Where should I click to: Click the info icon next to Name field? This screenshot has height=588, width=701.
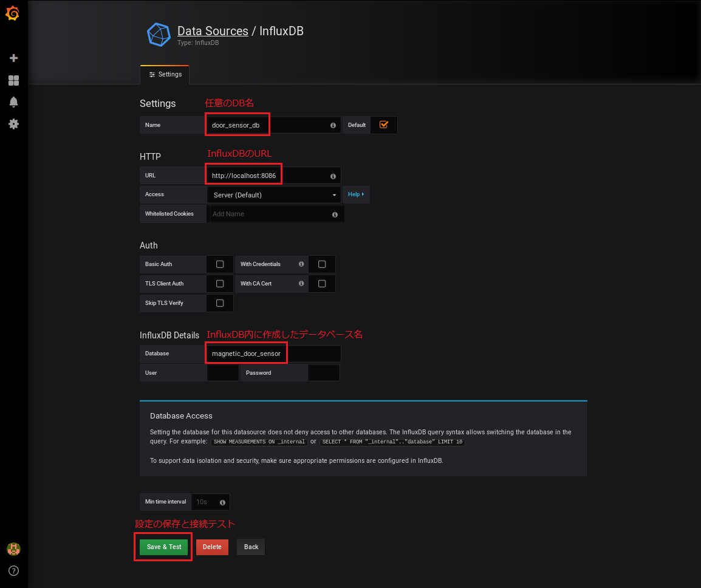pyautogui.click(x=332, y=125)
